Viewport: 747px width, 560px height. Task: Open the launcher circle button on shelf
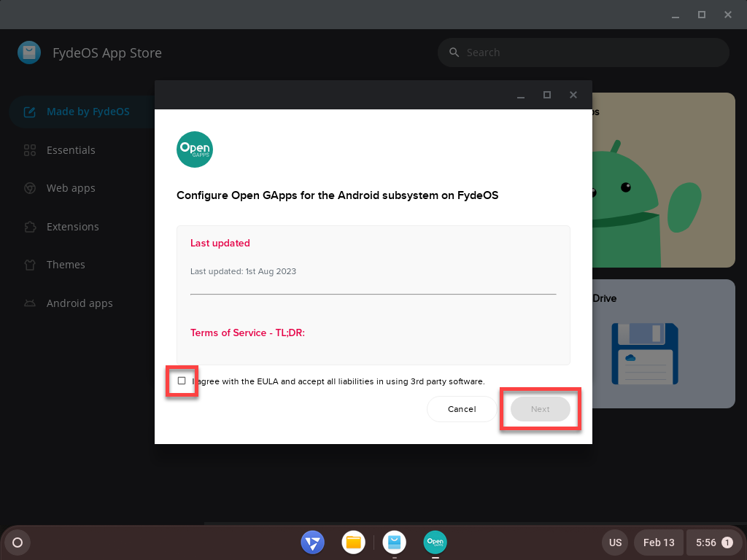click(18, 542)
